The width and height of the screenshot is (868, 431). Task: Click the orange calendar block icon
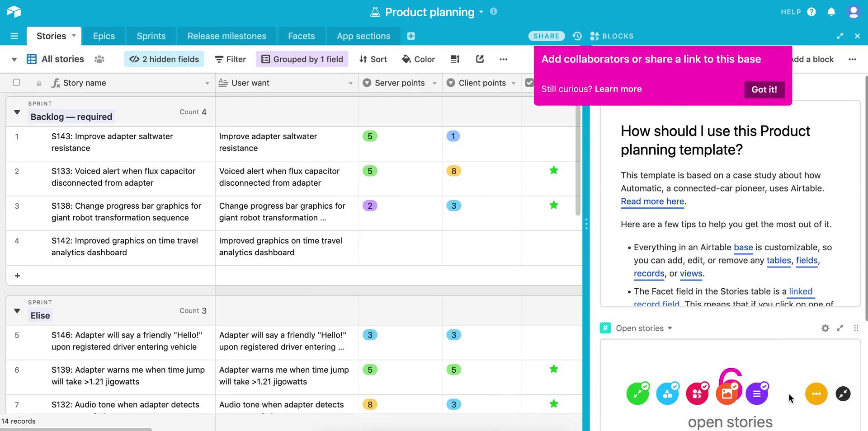tap(727, 394)
